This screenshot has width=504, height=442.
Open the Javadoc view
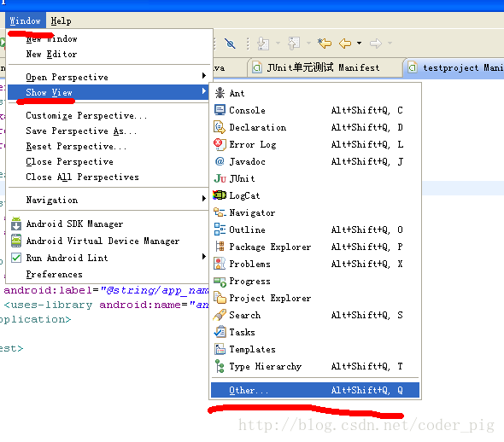click(315, 161)
